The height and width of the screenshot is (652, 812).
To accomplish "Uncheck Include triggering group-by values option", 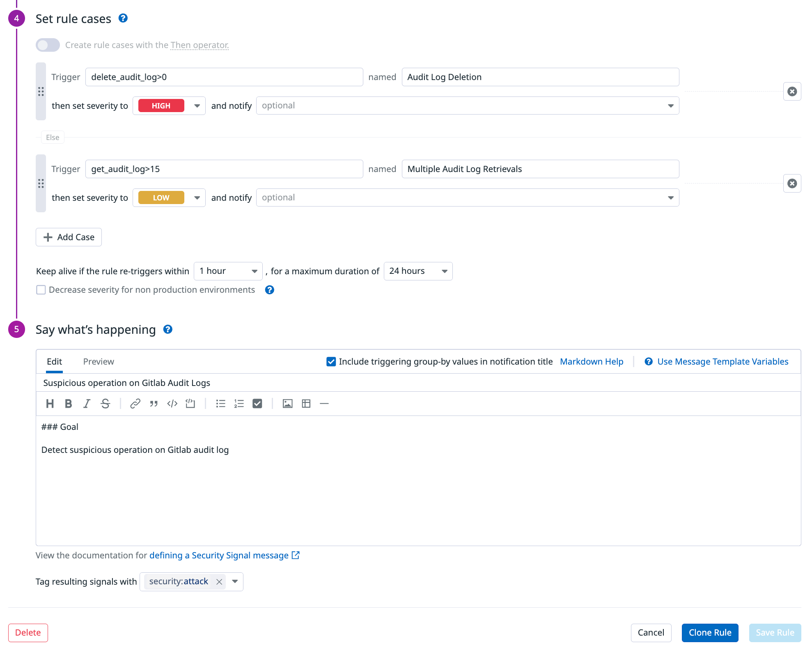I will coord(331,361).
